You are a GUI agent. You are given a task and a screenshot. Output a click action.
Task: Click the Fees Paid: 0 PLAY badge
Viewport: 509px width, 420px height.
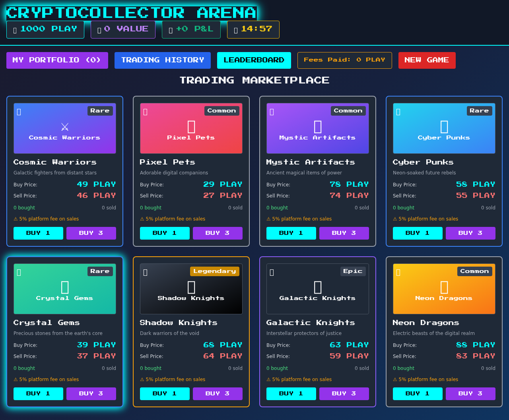(x=344, y=60)
